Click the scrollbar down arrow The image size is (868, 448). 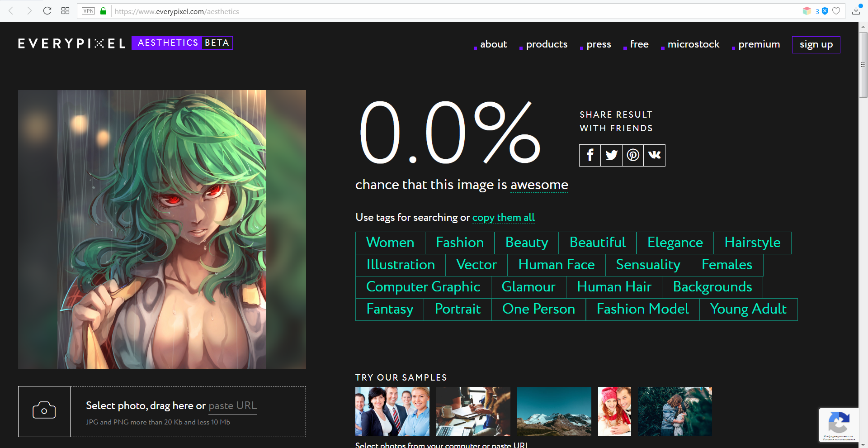click(x=863, y=444)
